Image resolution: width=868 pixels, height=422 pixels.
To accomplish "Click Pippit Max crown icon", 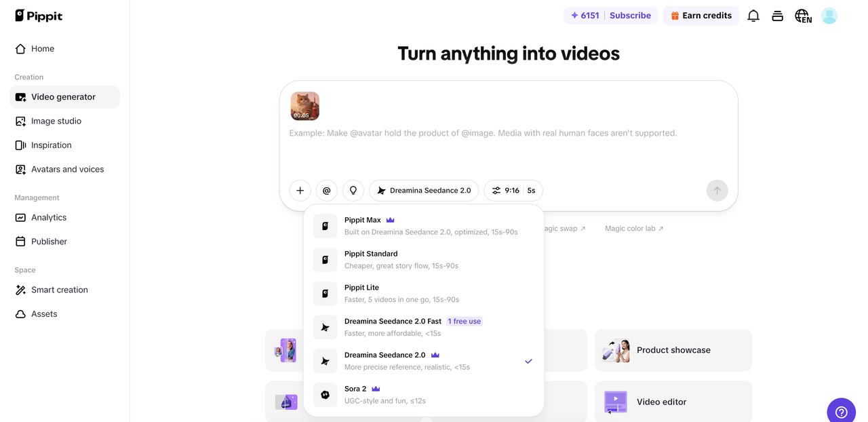I will (391, 220).
